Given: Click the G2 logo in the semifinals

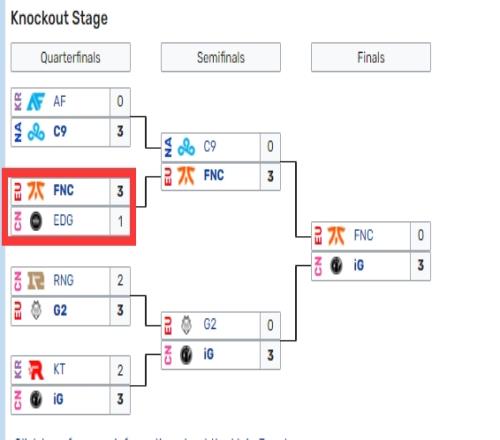Looking at the screenshot, I should [x=186, y=325].
